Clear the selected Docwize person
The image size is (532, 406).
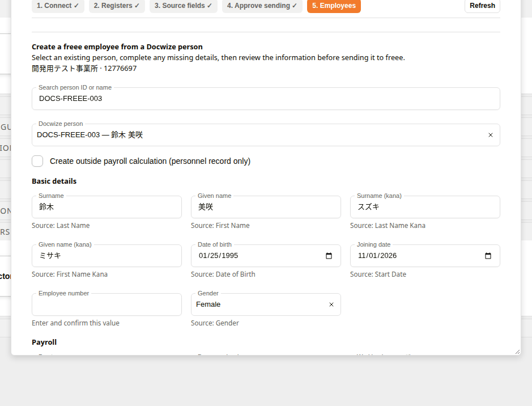(x=490, y=135)
